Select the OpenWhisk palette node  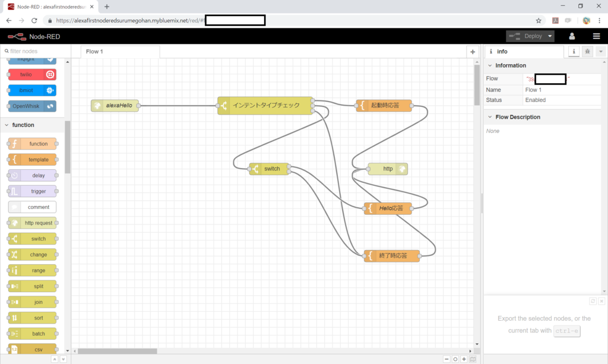(32, 106)
